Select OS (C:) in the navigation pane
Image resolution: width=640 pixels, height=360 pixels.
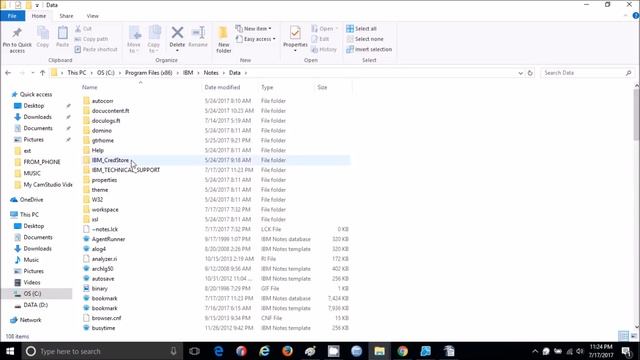(32, 293)
